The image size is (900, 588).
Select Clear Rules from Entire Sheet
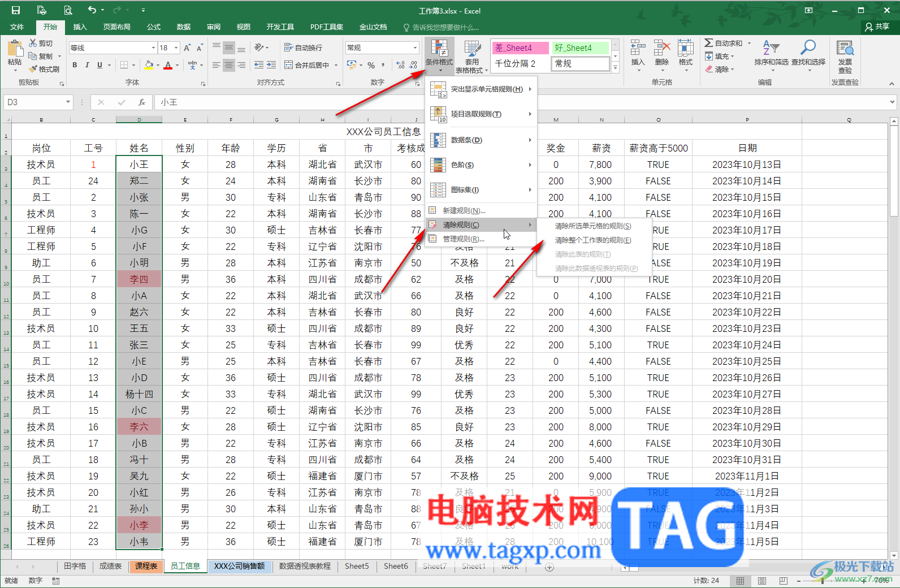593,240
